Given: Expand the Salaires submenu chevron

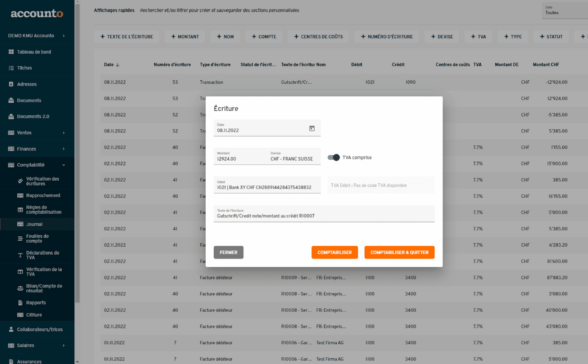Looking at the screenshot, I should point(63,345).
